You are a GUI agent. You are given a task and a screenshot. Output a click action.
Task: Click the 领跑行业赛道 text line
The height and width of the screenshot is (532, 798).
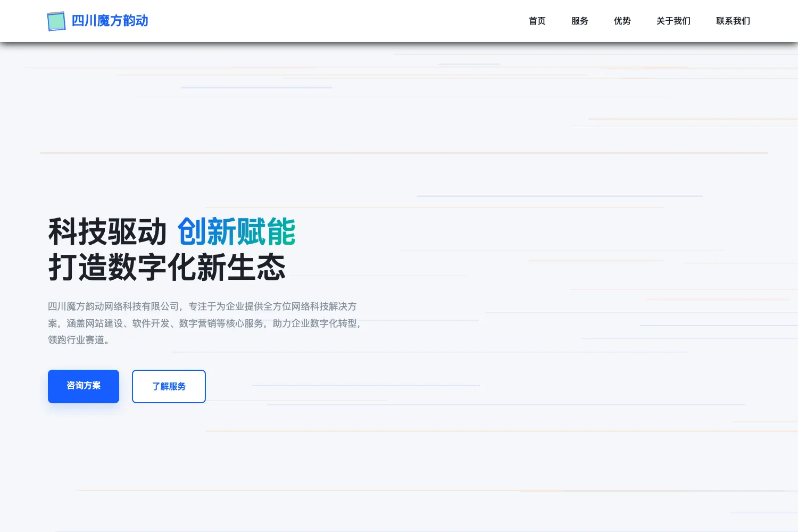[79, 340]
